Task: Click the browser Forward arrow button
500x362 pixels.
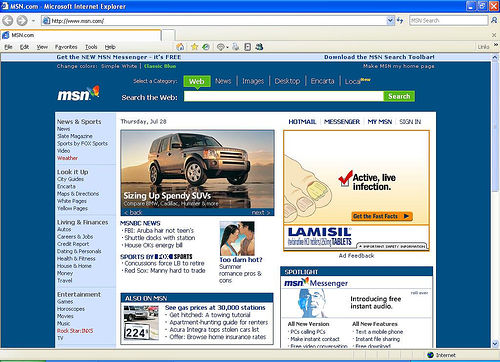Action: 22,21
